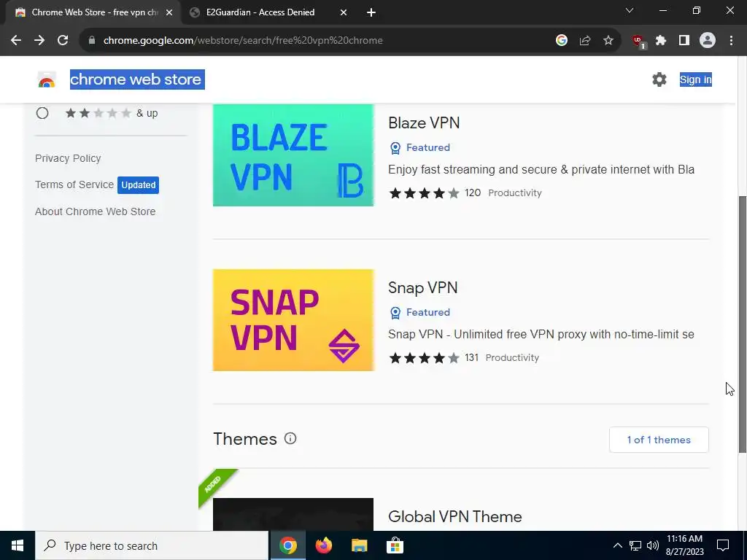Click the Featured badge for Snap VPN
The image size is (747, 560).
(x=419, y=312)
